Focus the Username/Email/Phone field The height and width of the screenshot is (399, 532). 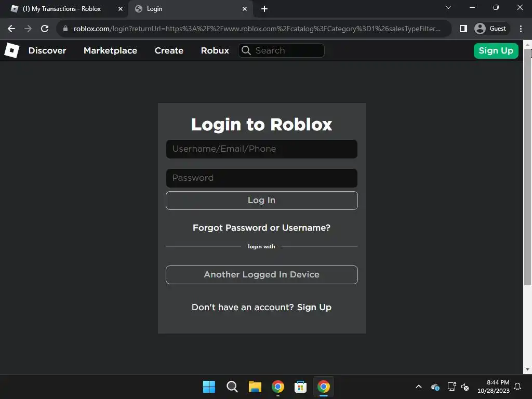click(x=262, y=149)
